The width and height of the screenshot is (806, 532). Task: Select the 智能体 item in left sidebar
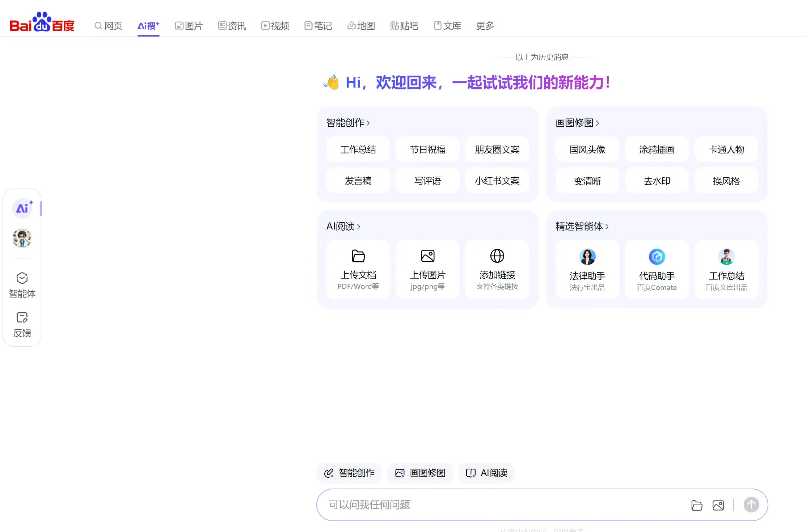click(x=22, y=285)
